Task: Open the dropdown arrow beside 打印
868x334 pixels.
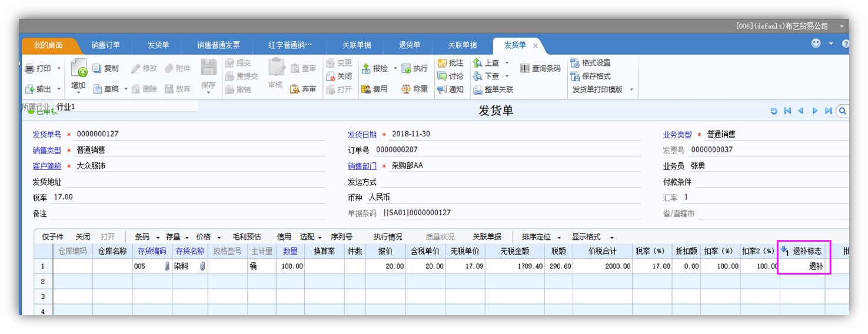Action: [59, 69]
